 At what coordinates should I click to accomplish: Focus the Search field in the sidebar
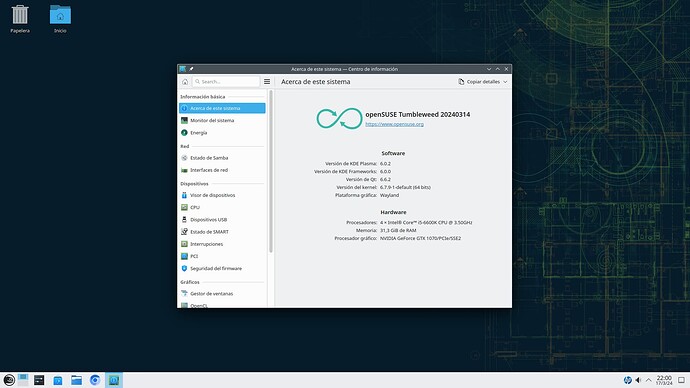pos(226,82)
